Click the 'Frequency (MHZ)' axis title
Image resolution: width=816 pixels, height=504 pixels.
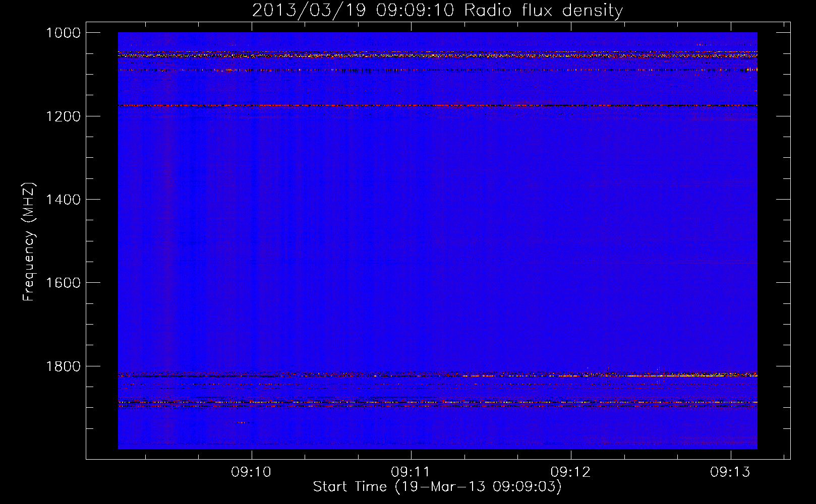(x=29, y=242)
